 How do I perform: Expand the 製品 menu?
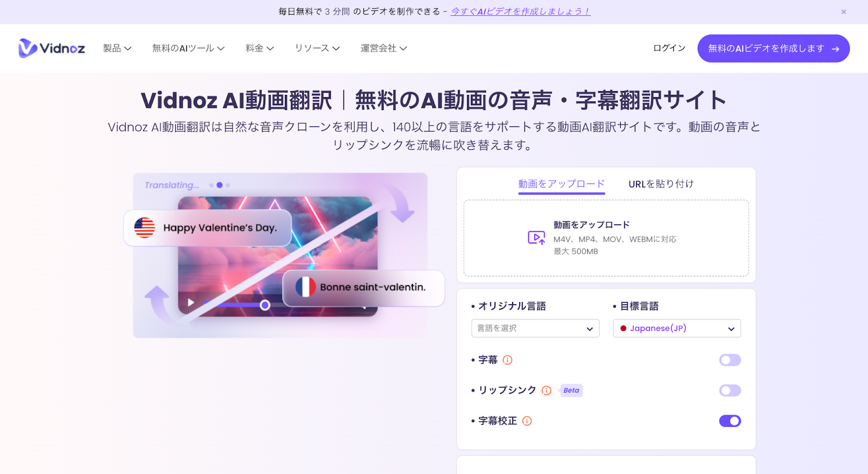117,48
